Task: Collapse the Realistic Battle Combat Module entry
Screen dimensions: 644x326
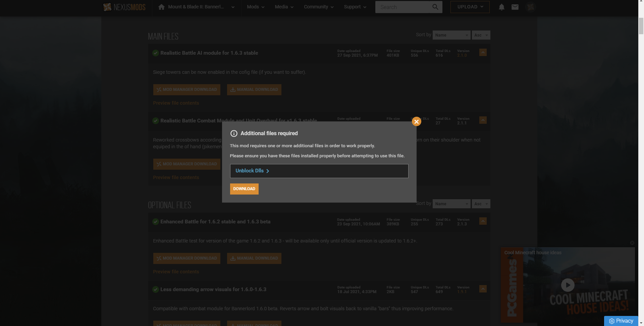Action: click(x=483, y=120)
